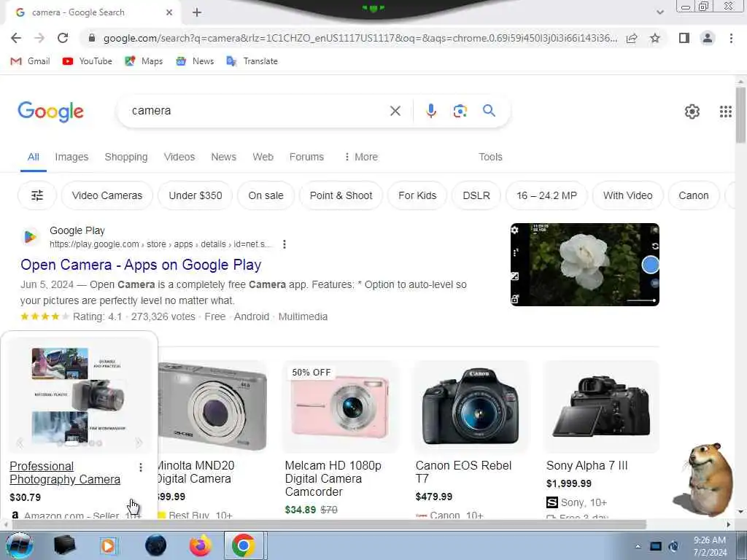Search by image with Google Lens
This screenshot has height=560, width=747.
[x=460, y=111]
